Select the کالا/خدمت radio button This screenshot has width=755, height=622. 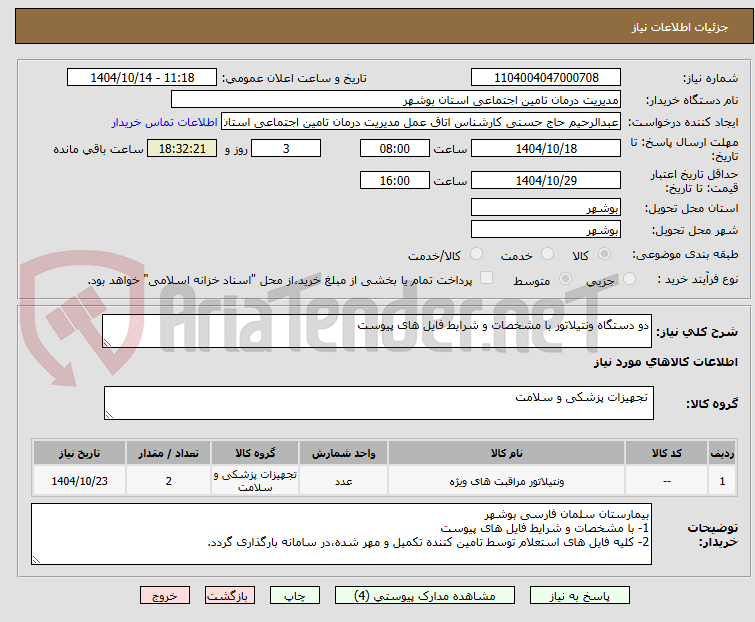point(476,254)
